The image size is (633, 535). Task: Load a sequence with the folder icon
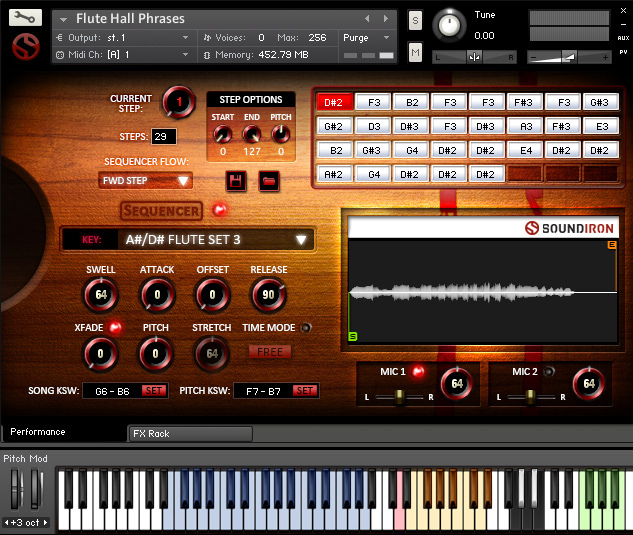pyautogui.click(x=269, y=181)
